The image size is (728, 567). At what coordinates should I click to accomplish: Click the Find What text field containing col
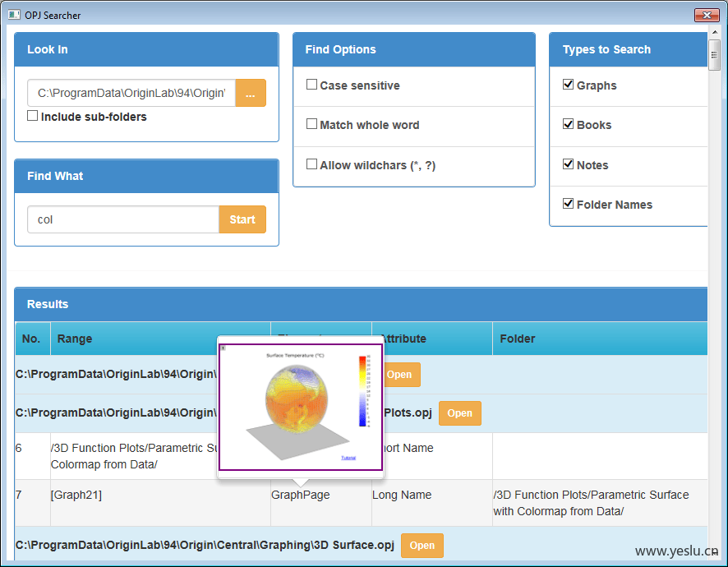click(123, 219)
